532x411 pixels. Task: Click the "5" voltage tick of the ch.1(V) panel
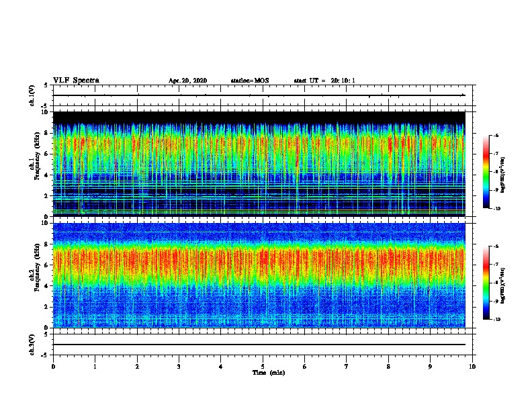point(47,85)
